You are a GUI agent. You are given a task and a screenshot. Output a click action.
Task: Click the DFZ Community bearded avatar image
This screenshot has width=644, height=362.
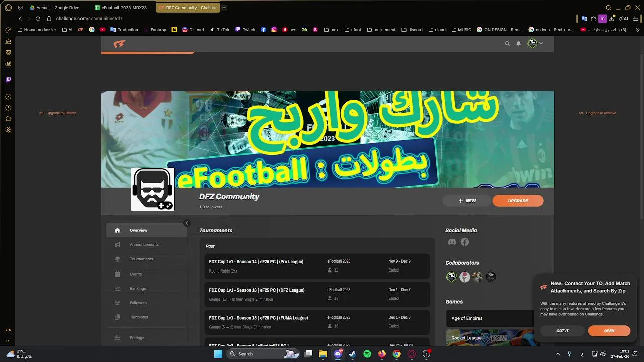pos(152,190)
